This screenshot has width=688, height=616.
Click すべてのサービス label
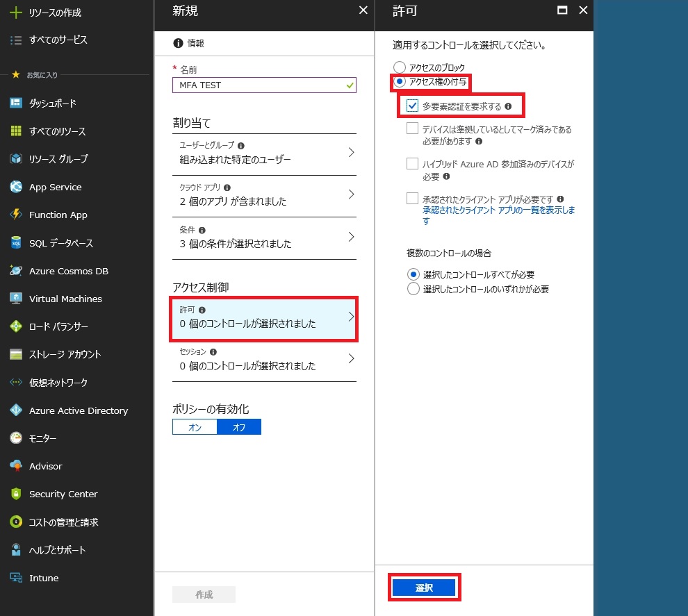coord(58,40)
